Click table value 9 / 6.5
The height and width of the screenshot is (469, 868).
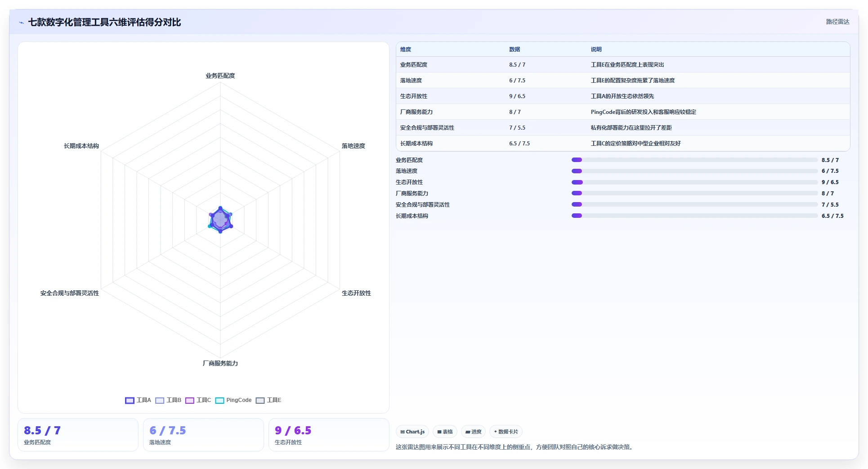517,96
